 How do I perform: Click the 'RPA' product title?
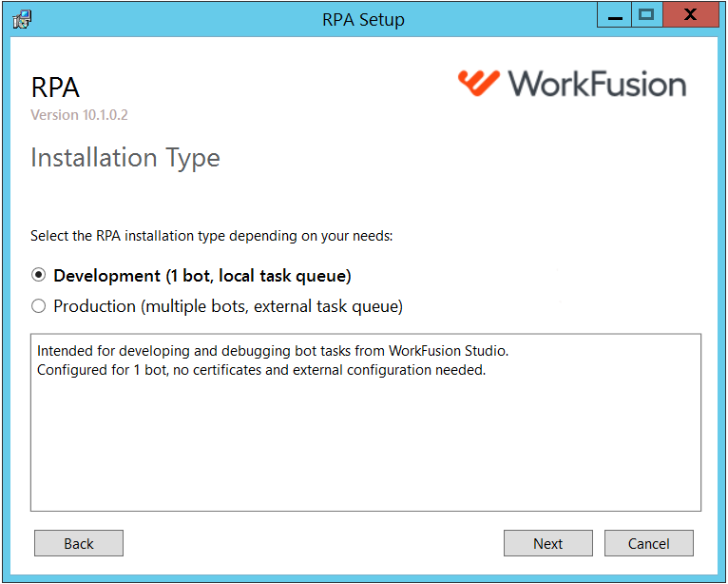(x=55, y=88)
